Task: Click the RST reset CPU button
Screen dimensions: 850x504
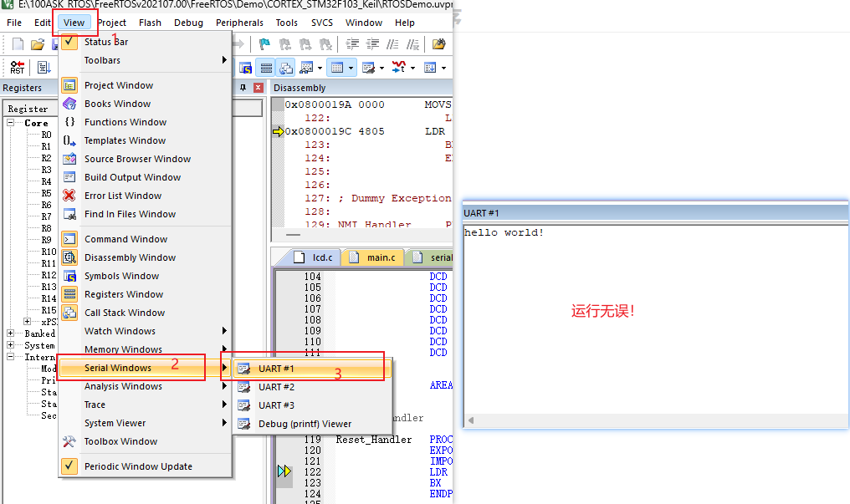Action: (18, 67)
